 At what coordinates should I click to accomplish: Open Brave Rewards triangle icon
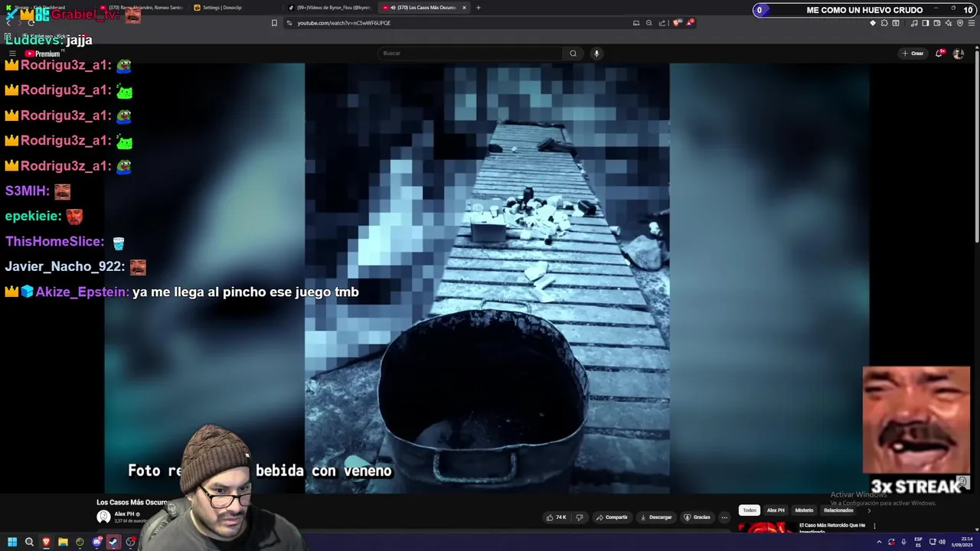[x=690, y=23]
